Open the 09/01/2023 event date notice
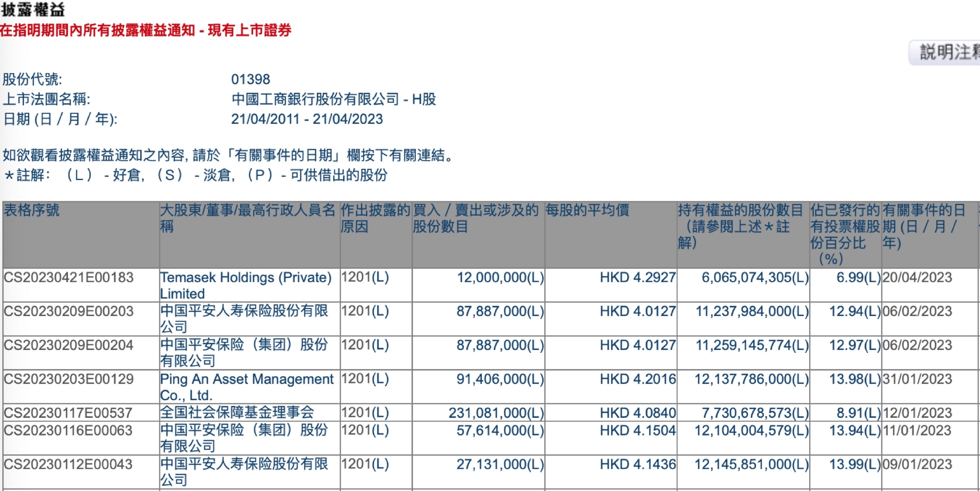The width and height of the screenshot is (980, 491). pos(917,464)
